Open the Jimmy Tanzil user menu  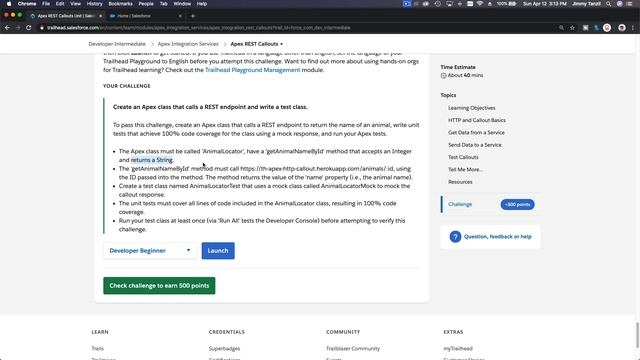[586, 4]
